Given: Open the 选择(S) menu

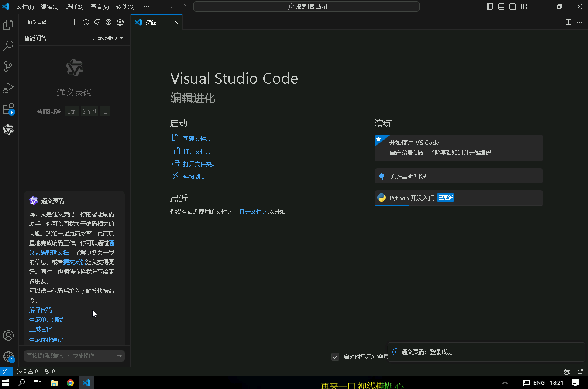Looking at the screenshot, I should click(75, 7).
